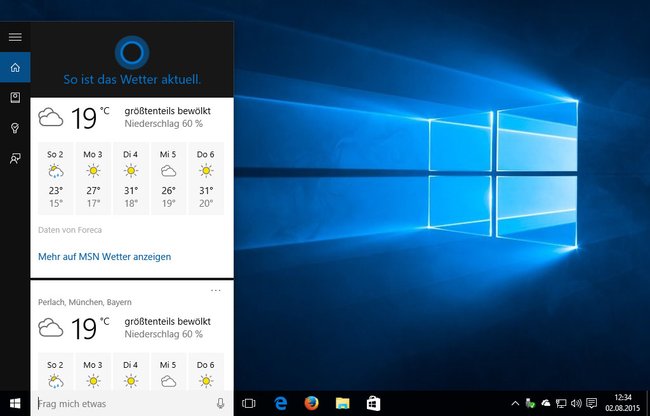The width and height of the screenshot is (650, 416).
Task: Open 'Mehr auf MSN Wetter anzeigen' link
Action: [104, 256]
